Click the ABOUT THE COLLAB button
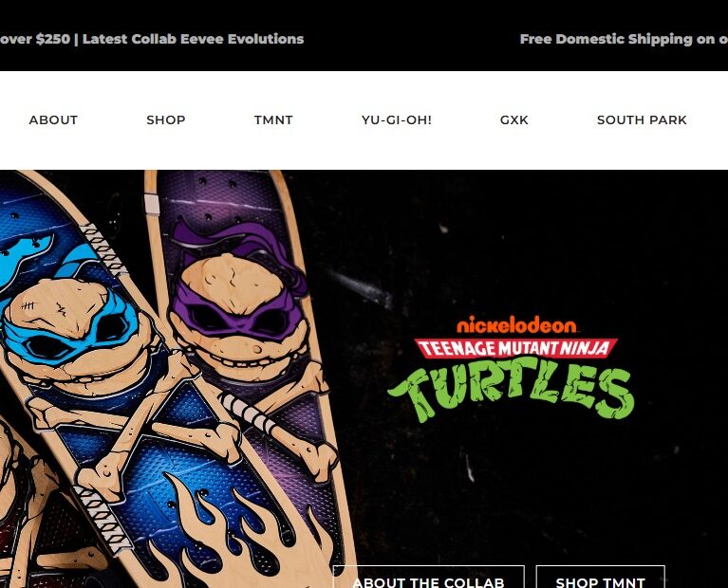This screenshot has height=588, width=728. tap(428, 577)
